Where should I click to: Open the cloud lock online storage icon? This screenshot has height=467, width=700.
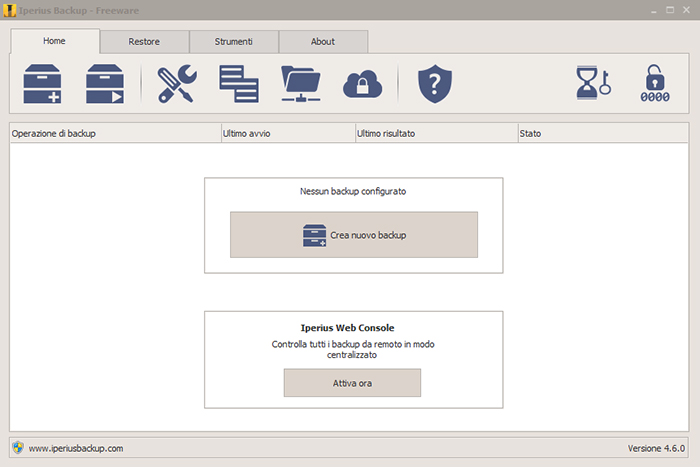[362, 84]
